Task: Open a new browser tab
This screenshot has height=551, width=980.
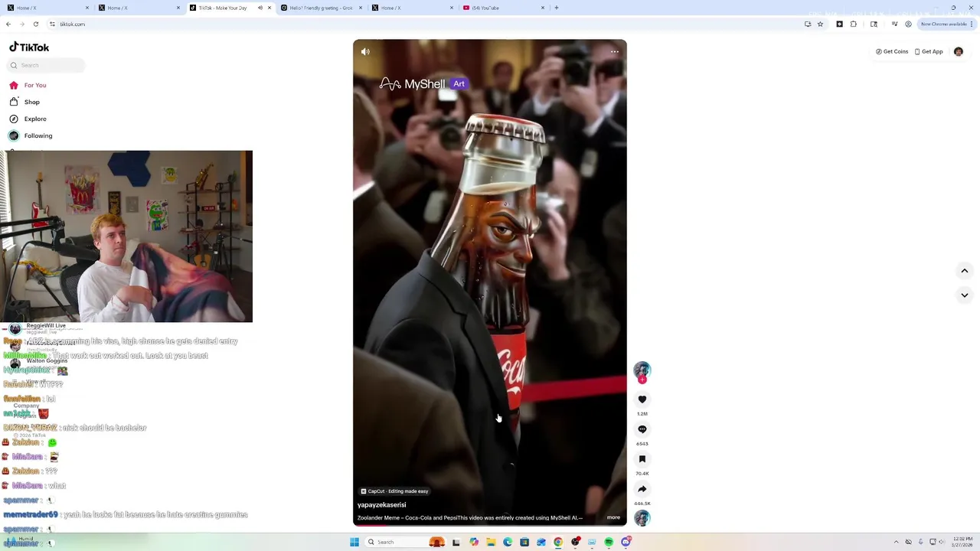Action: pos(557,8)
